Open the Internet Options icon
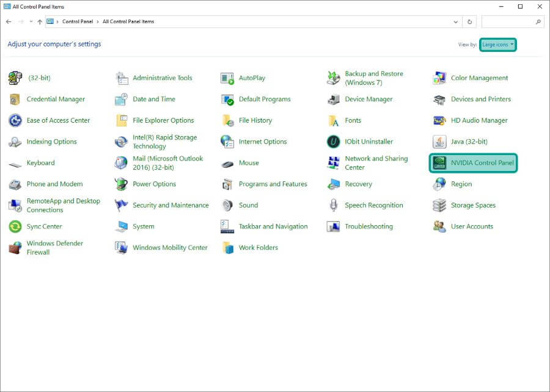 click(227, 142)
